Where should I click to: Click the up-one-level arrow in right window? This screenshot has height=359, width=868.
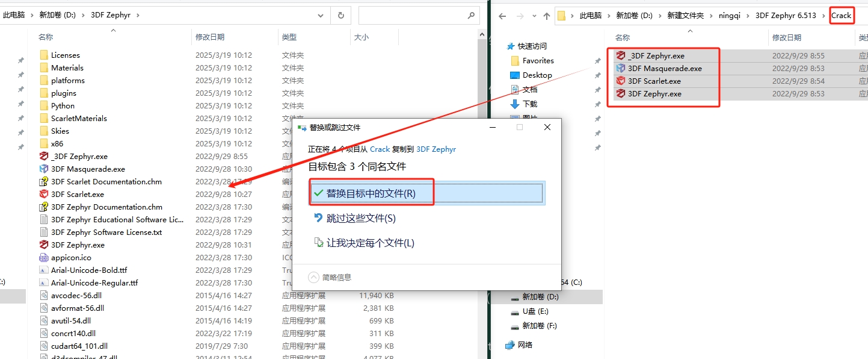click(x=546, y=16)
